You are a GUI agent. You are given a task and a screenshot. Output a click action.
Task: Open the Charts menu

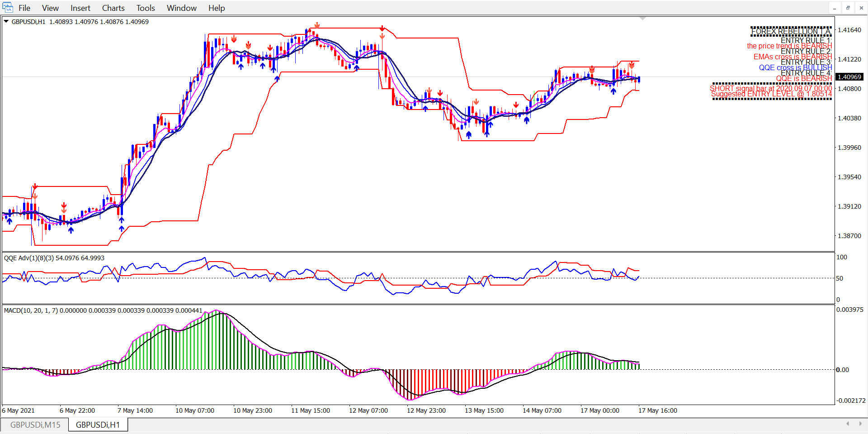tap(113, 8)
